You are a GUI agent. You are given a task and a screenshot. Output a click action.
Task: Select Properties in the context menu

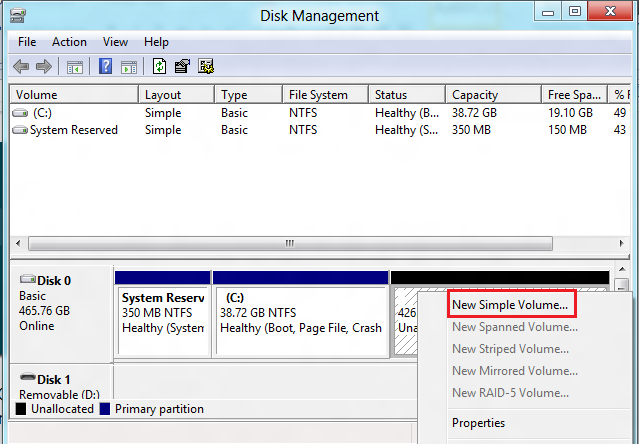click(x=478, y=423)
